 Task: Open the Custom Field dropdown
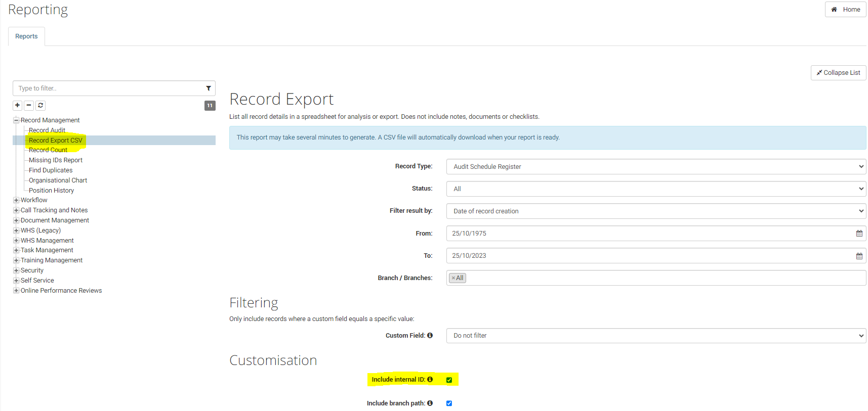(656, 336)
